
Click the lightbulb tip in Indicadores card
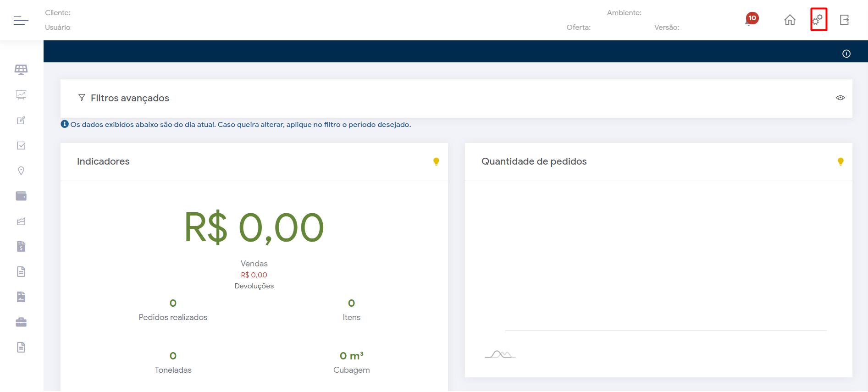[436, 161]
